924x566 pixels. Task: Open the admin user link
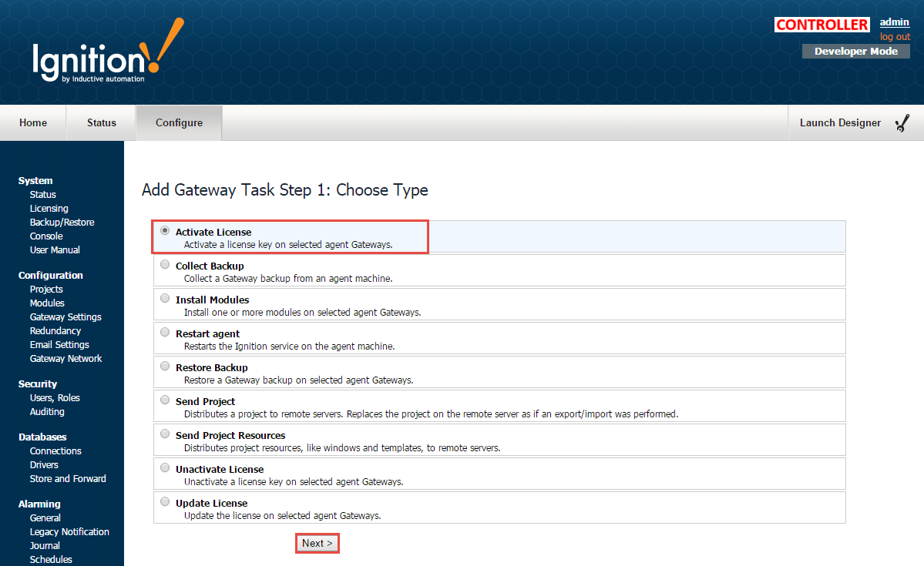tap(895, 22)
